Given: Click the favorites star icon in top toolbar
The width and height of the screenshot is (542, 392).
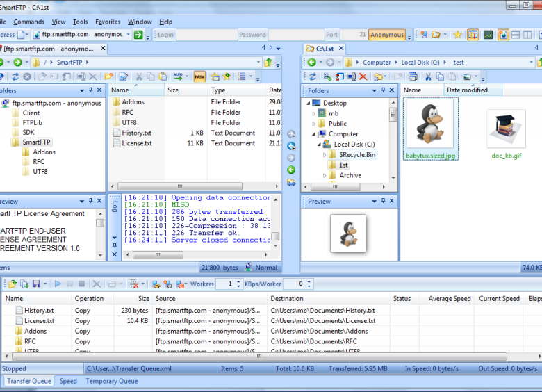Looking at the screenshot, I should [457, 35].
